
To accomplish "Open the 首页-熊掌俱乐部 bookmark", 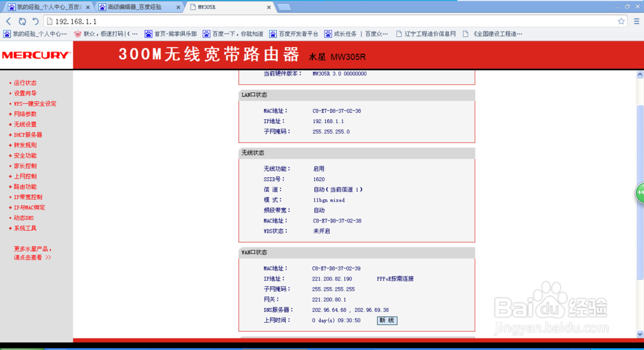I will (x=171, y=34).
